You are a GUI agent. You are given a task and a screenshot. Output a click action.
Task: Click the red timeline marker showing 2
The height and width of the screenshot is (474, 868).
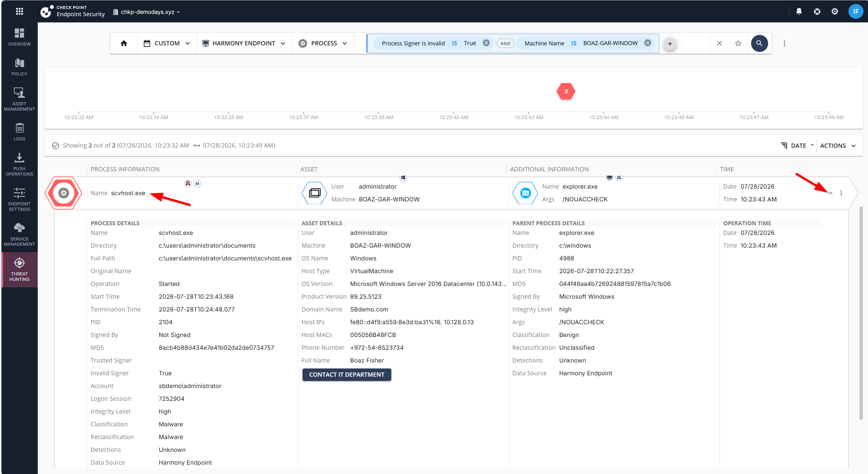[x=566, y=91]
